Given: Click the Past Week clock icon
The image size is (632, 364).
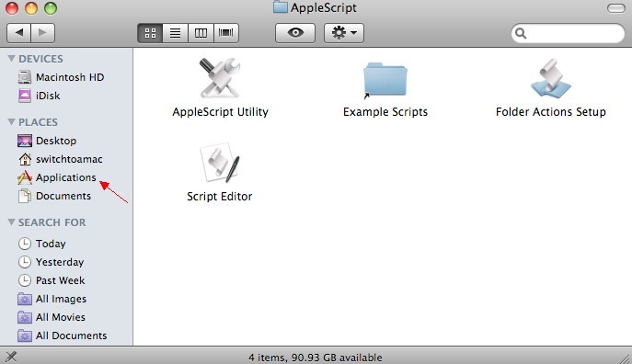Looking at the screenshot, I should pos(25,280).
